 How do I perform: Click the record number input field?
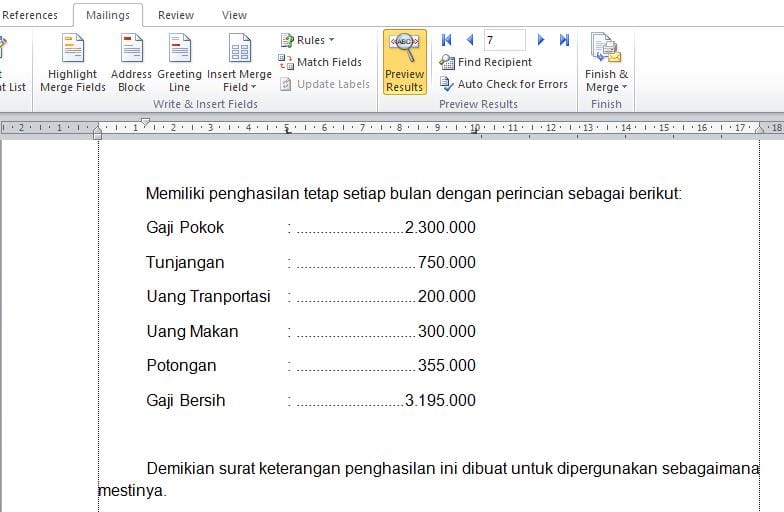(504, 40)
